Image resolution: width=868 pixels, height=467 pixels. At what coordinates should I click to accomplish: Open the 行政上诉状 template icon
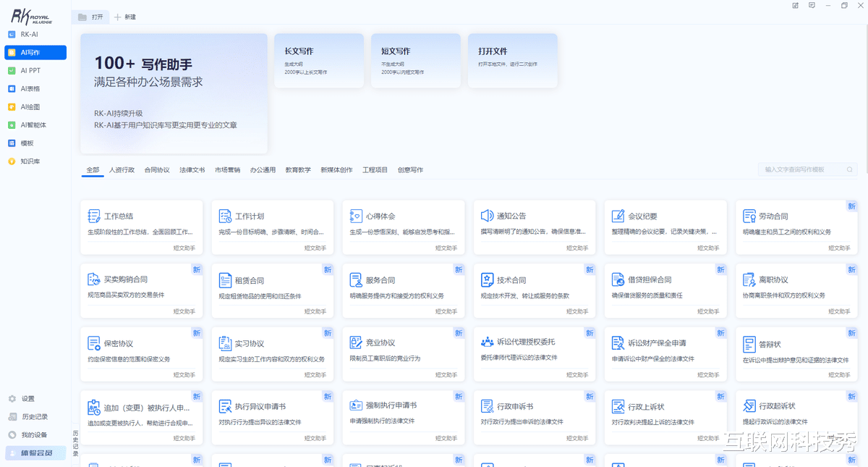(618, 406)
